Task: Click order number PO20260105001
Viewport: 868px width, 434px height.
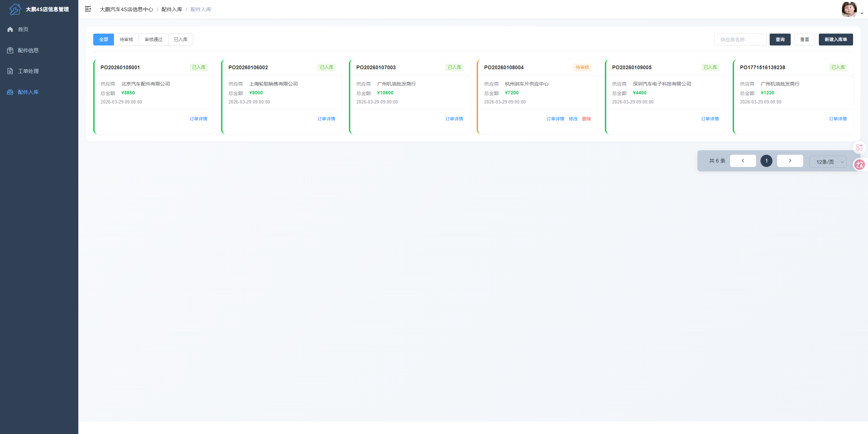Action: (120, 68)
